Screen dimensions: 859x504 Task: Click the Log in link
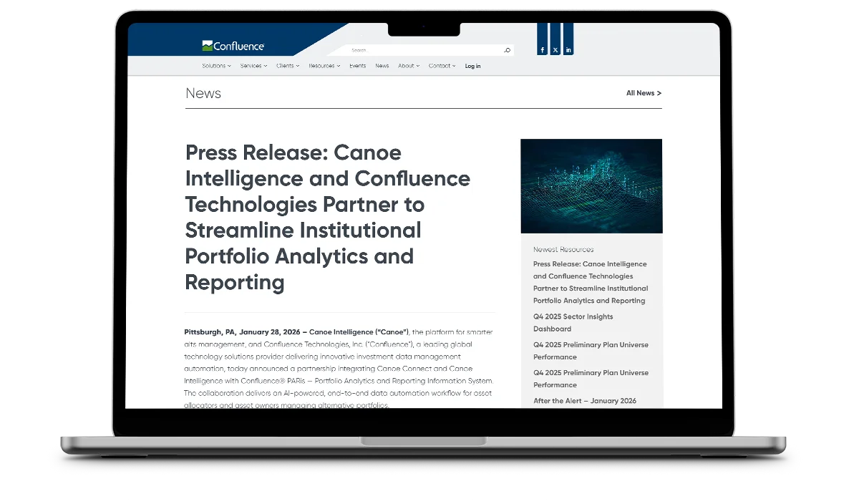(x=472, y=66)
